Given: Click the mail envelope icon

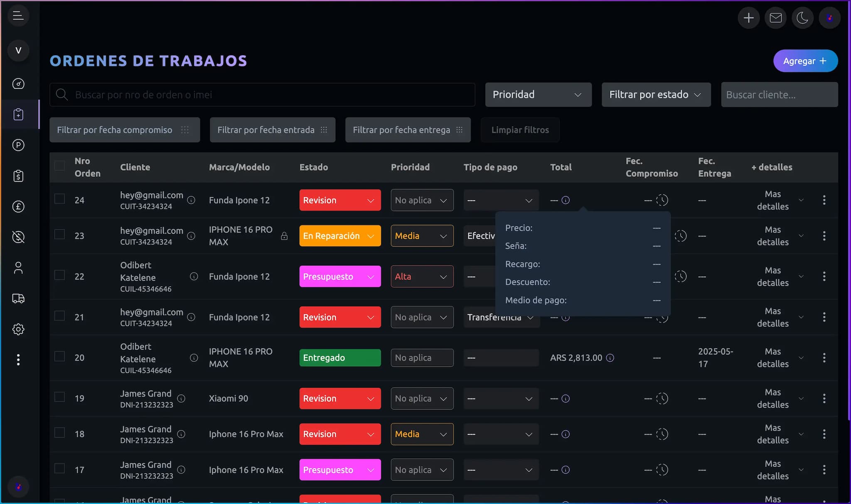Looking at the screenshot, I should click(x=775, y=18).
